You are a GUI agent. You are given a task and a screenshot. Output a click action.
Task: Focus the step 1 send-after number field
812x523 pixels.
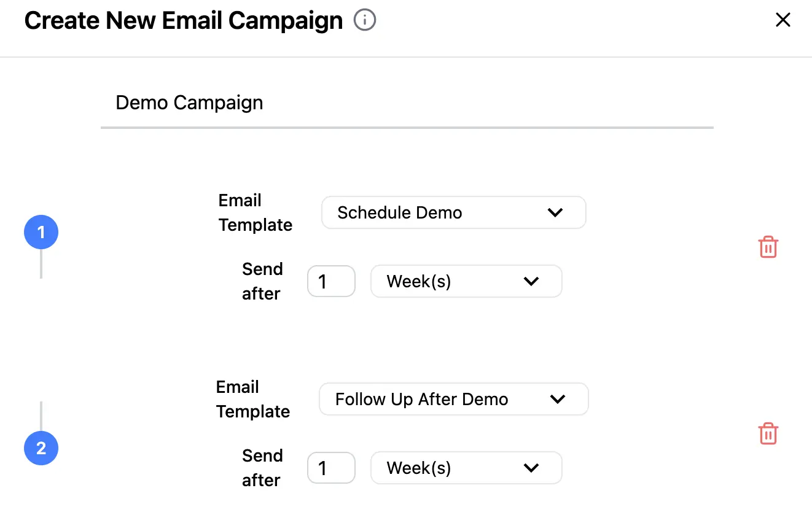pyautogui.click(x=331, y=281)
